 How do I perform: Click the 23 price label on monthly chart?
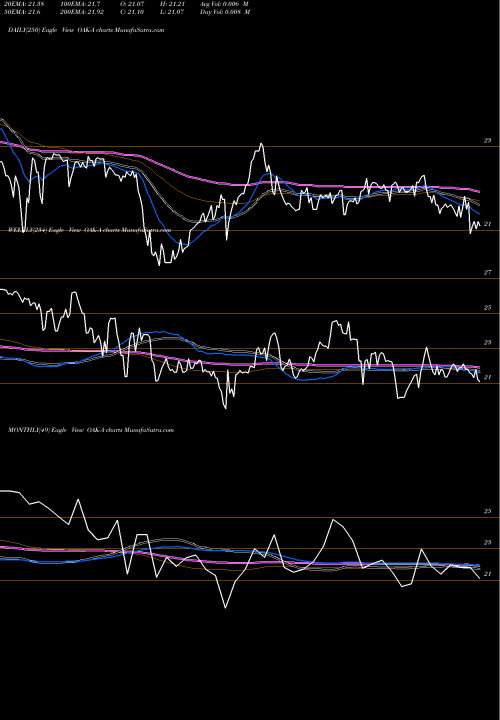tap(488, 543)
